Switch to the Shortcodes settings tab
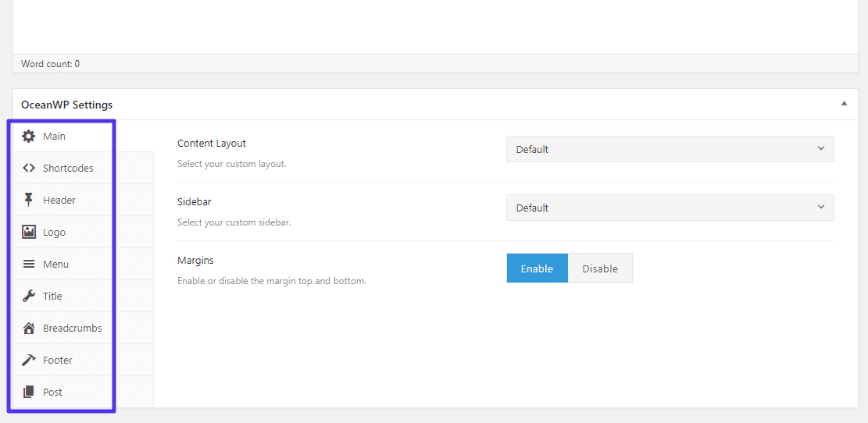This screenshot has width=868, height=423. 68,169
